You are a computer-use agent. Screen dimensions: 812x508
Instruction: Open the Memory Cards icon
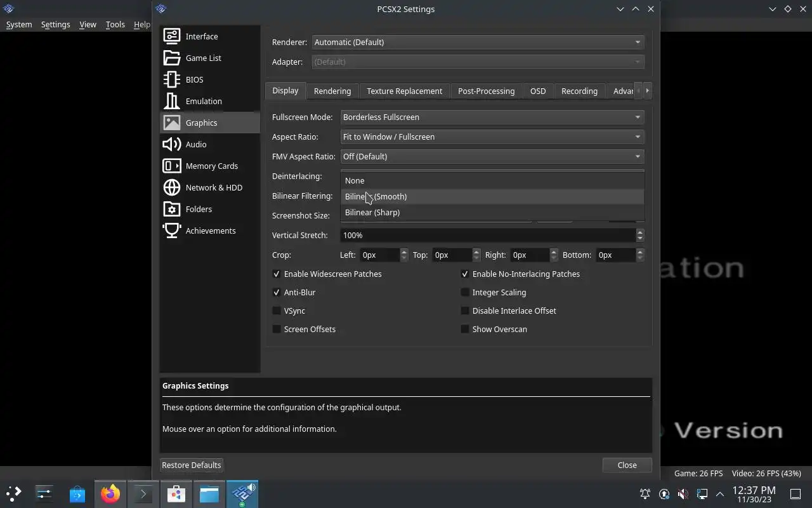click(172, 166)
